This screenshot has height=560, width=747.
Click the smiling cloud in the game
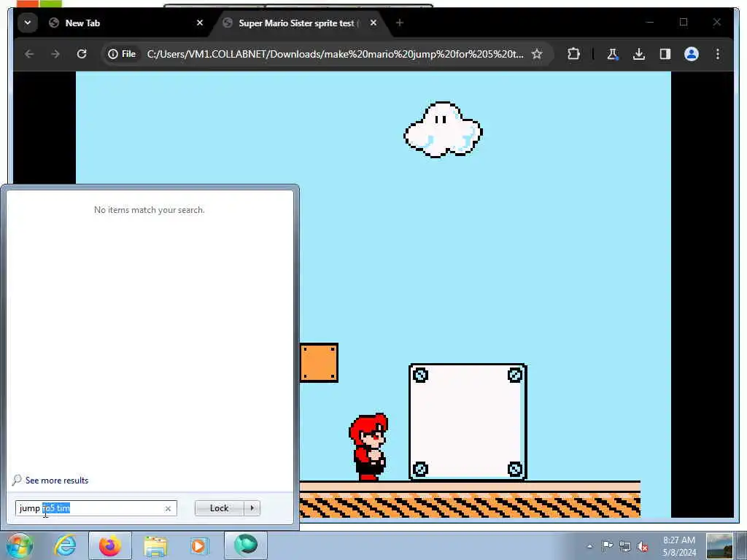click(x=443, y=130)
